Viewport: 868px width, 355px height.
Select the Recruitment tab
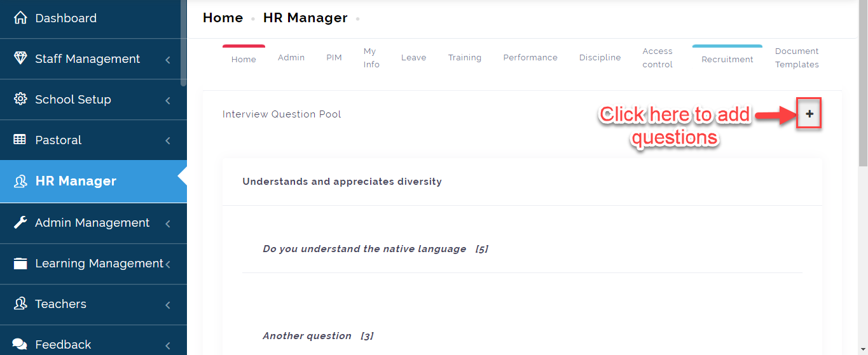(727, 59)
